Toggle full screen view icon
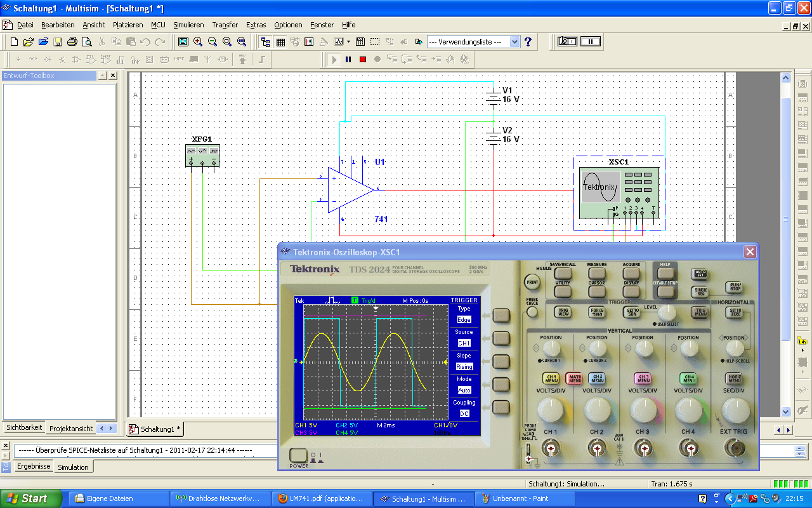 pyautogui.click(x=183, y=42)
